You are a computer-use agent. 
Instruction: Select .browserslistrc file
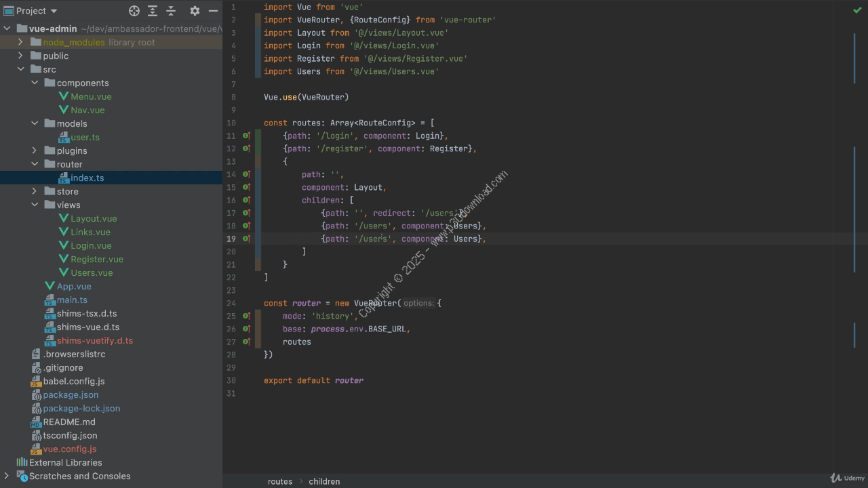pos(74,354)
